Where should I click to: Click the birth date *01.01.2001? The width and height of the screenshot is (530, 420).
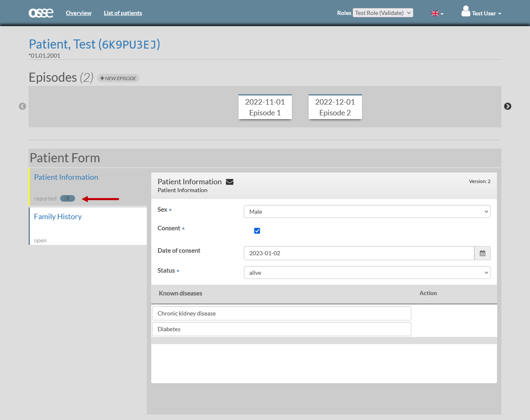[x=44, y=55]
